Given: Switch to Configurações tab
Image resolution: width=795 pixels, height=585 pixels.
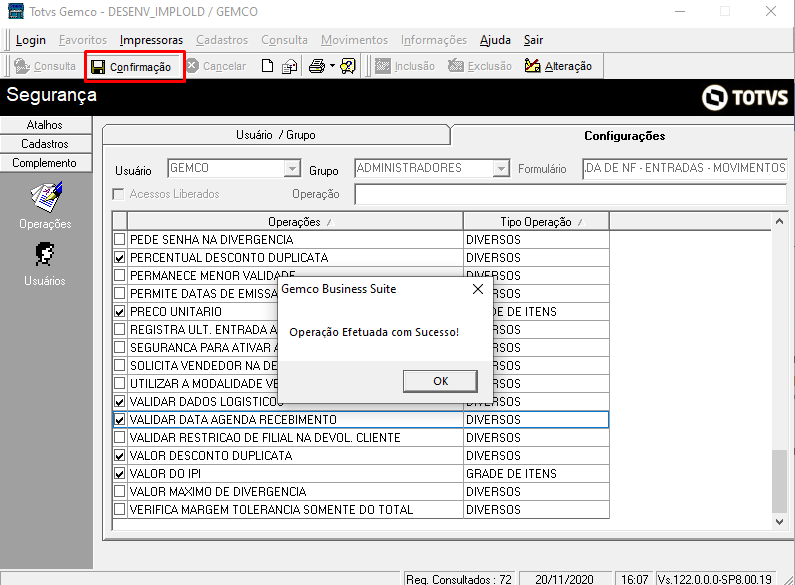Looking at the screenshot, I should pos(624,136).
